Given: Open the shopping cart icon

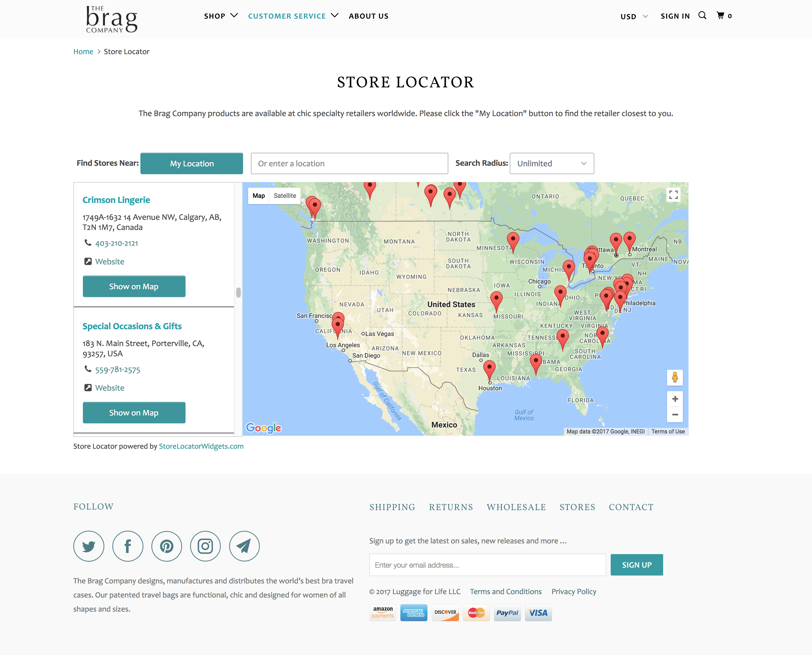Looking at the screenshot, I should [x=721, y=16].
